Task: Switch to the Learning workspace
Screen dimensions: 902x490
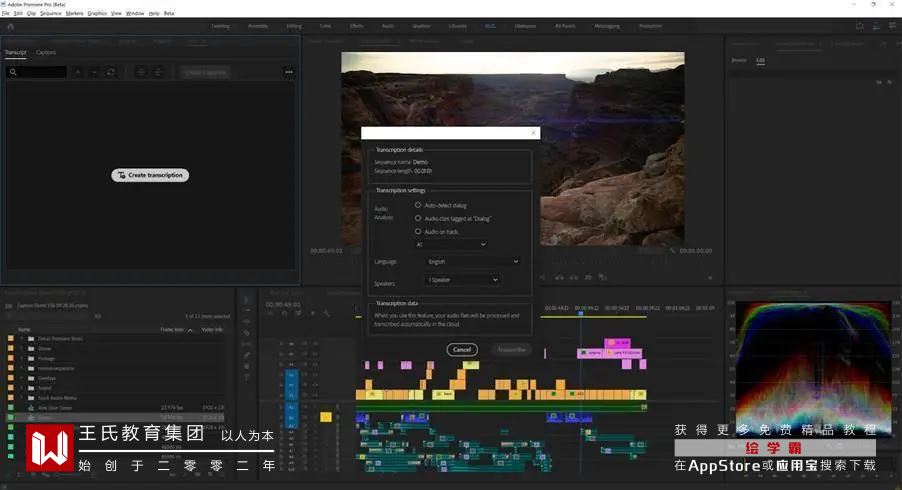Action: 220,26
